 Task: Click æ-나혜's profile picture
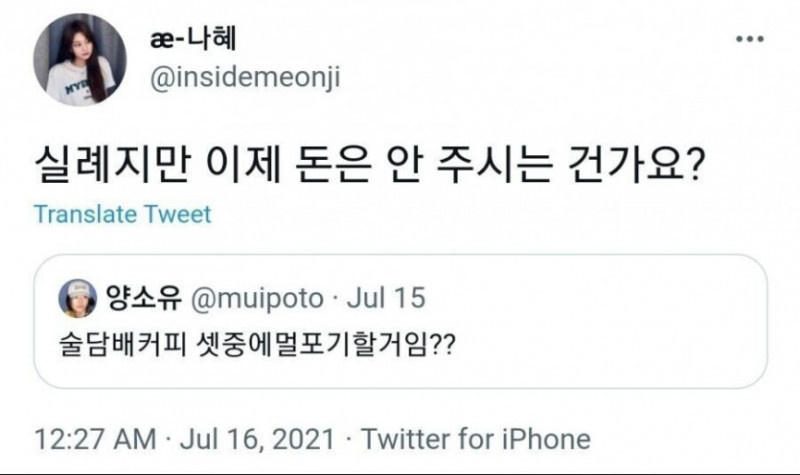point(79,61)
